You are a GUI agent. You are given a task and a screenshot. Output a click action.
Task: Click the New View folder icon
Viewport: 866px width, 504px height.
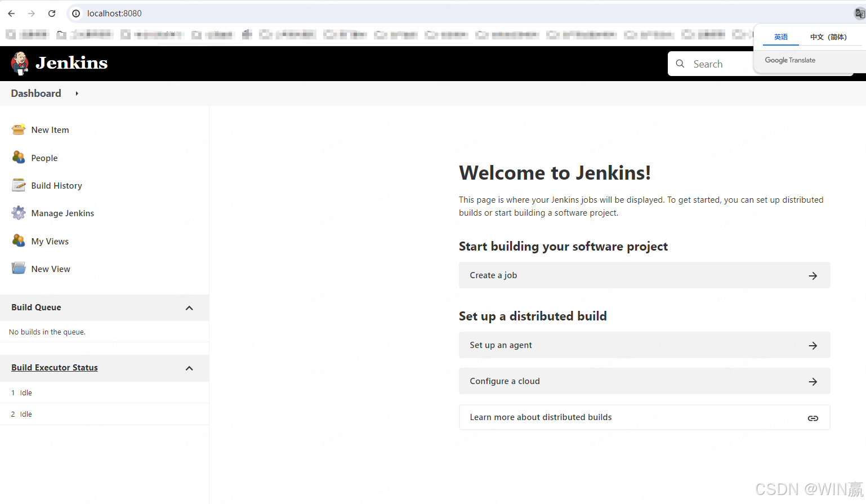coord(19,269)
